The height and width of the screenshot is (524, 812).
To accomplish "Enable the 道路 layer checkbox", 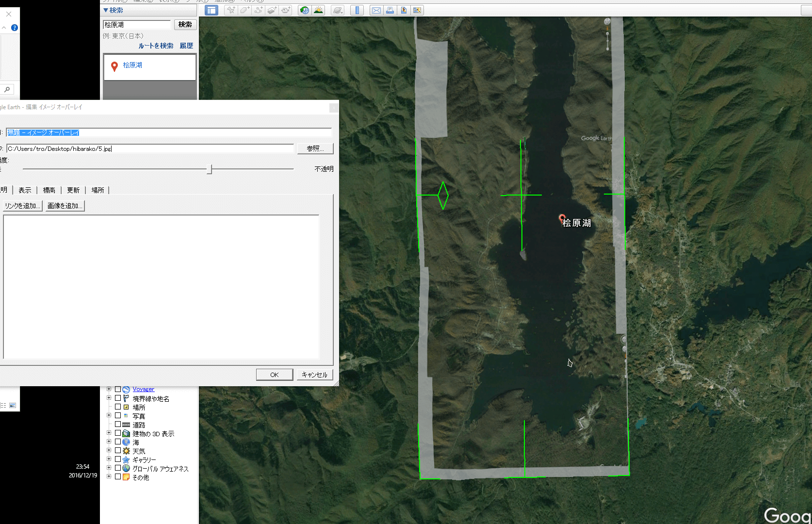I will click(118, 425).
